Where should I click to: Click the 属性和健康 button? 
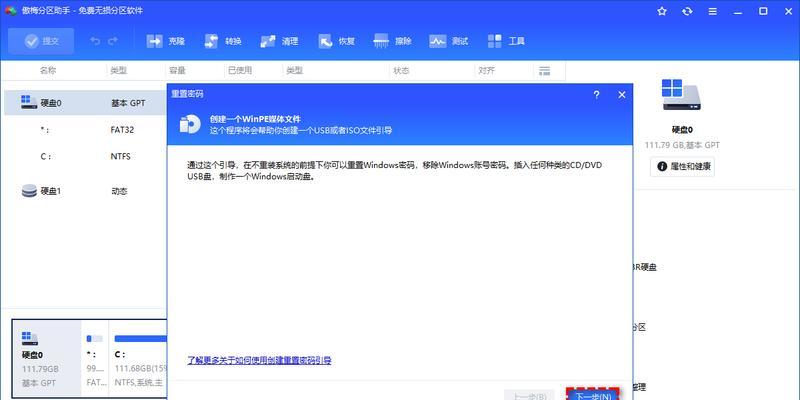tap(683, 166)
